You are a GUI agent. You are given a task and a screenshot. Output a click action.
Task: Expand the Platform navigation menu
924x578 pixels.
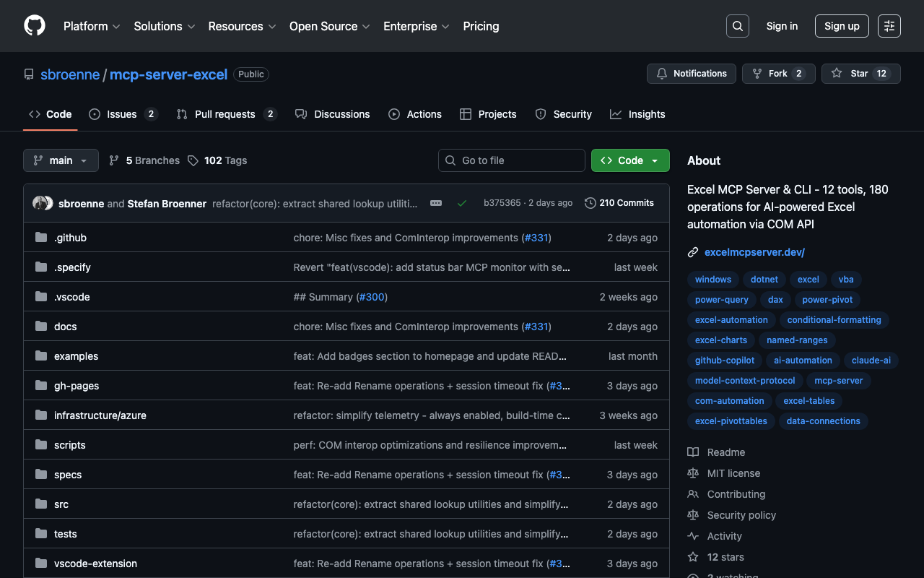pyautogui.click(x=92, y=26)
